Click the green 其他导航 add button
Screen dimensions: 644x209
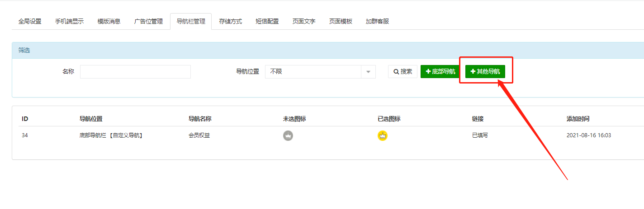485,71
